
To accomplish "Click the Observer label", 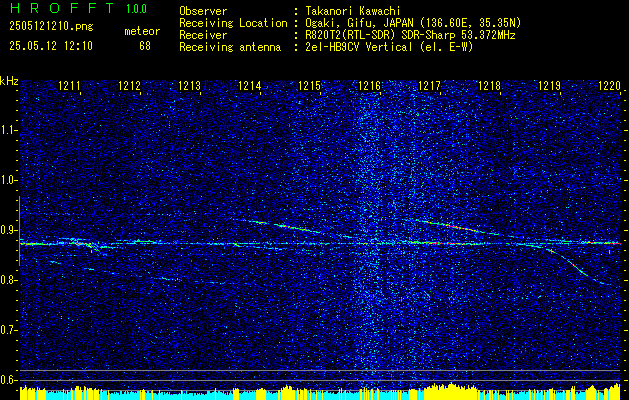I will point(203,11).
